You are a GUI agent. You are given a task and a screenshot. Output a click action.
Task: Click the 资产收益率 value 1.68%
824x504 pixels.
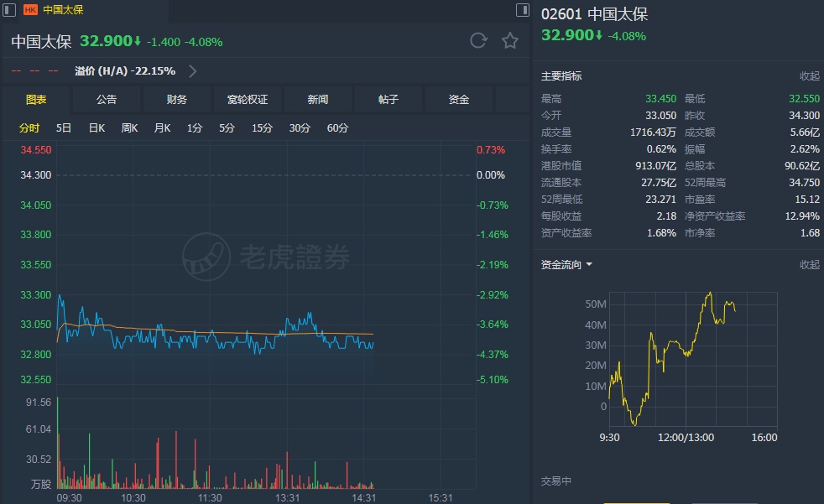(x=661, y=233)
